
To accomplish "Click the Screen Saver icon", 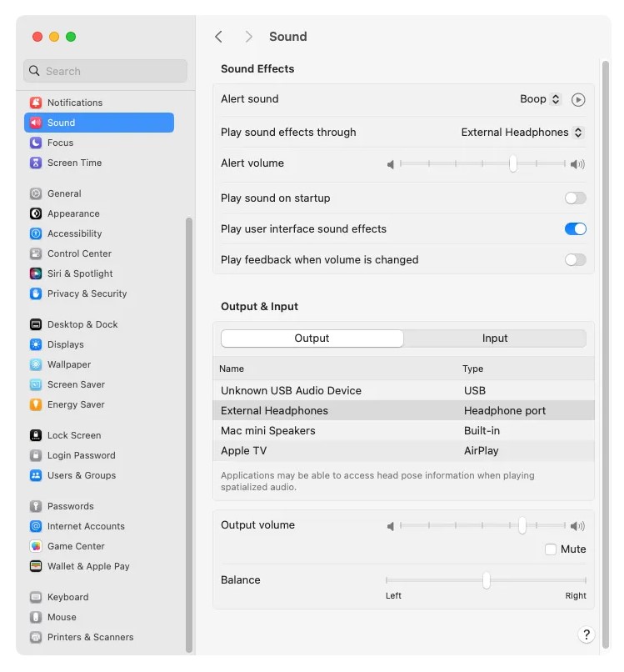I will pos(36,384).
